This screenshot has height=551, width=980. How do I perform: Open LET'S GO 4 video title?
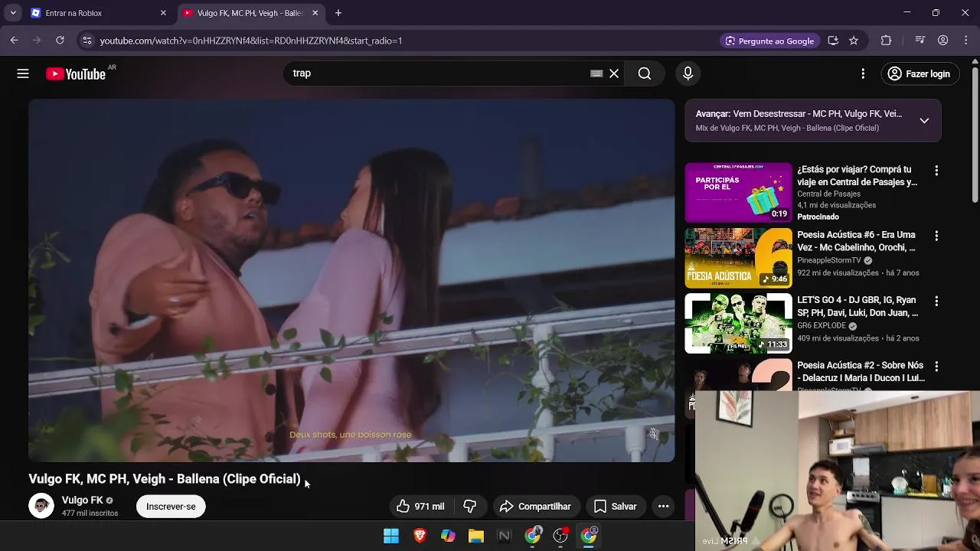click(x=857, y=306)
